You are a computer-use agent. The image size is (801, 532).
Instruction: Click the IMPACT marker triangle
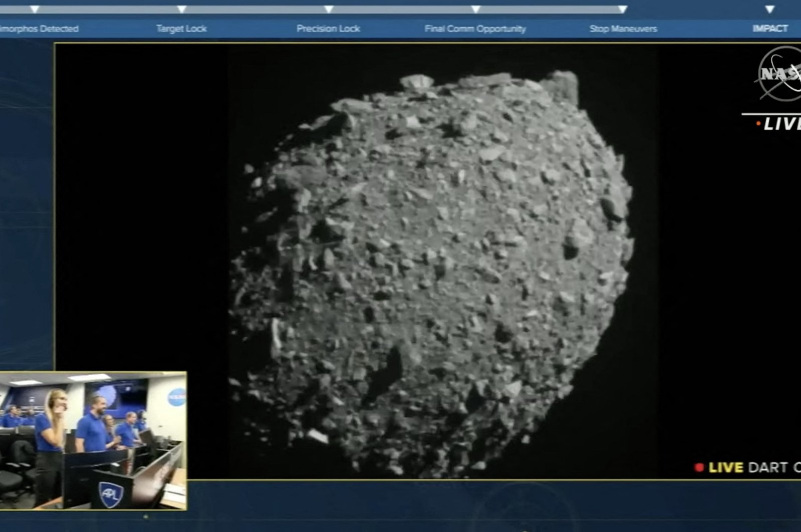[x=770, y=10]
